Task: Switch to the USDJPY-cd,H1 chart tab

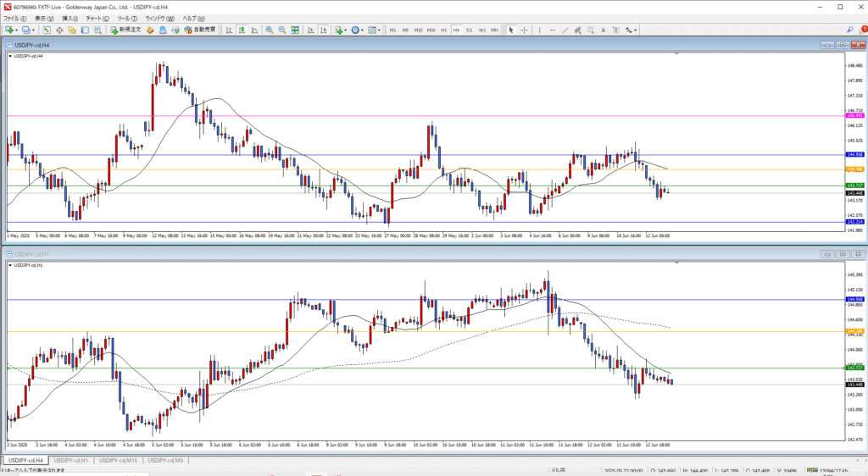Action: click(x=71, y=460)
